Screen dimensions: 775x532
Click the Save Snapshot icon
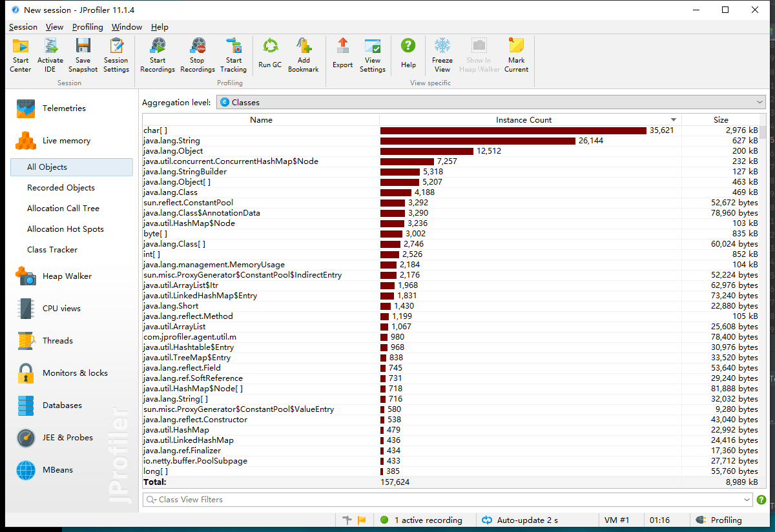coord(83,55)
